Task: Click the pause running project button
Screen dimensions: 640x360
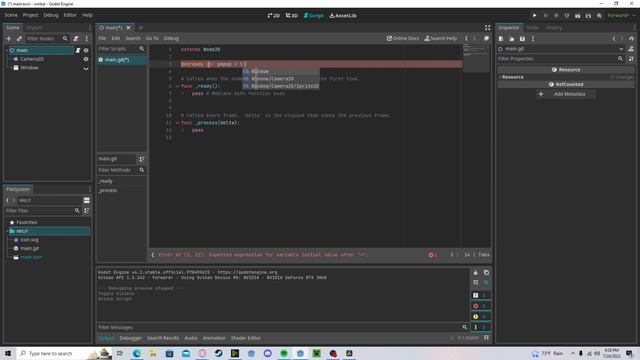Action: coord(545,16)
